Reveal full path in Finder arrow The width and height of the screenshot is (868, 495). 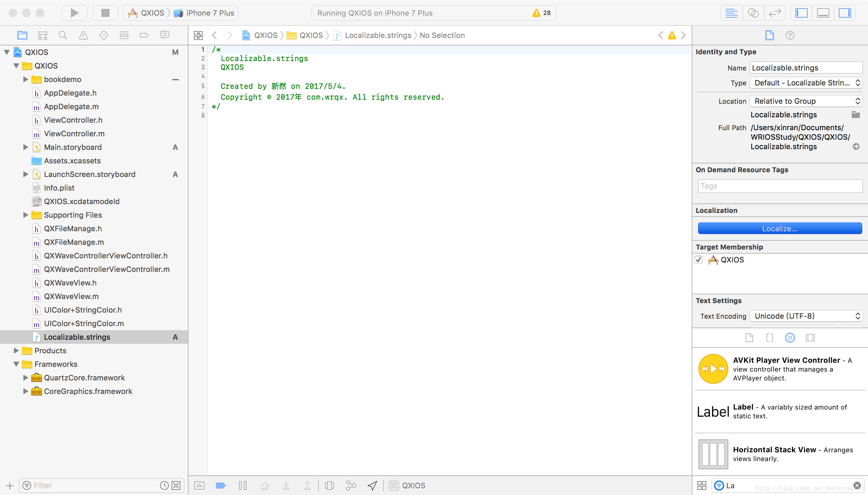coord(856,146)
